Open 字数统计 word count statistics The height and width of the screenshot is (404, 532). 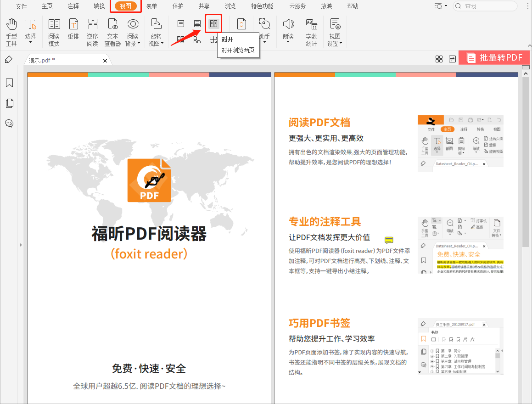pyautogui.click(x=312, y=30)
